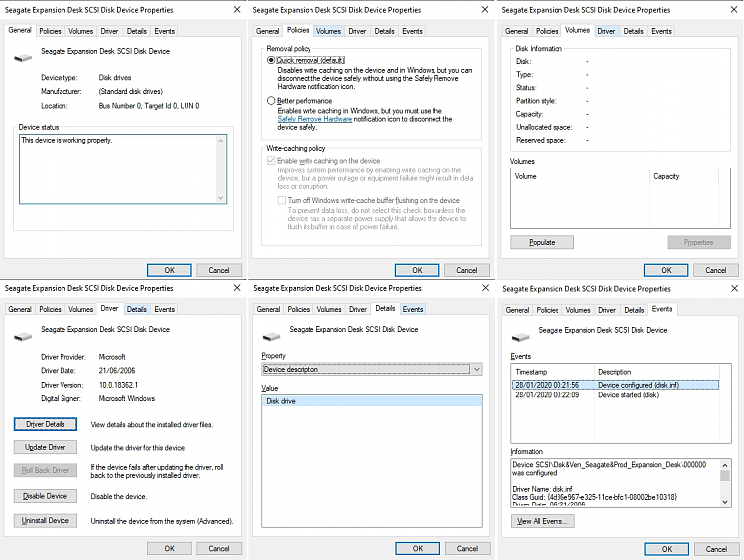Viewport: 744px width, 560px height.
Task: Switch to Policies tab in the Driver-tab window
Action: [50, 309]
